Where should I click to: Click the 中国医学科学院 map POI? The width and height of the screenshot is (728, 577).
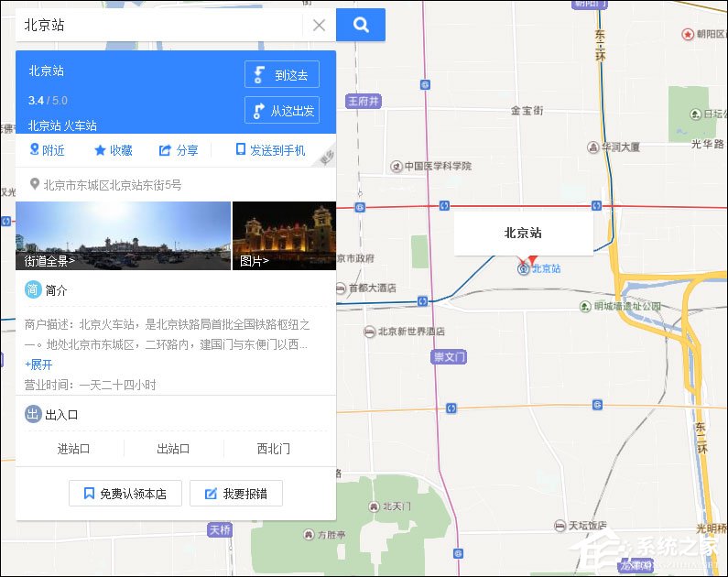coord(431,166)
